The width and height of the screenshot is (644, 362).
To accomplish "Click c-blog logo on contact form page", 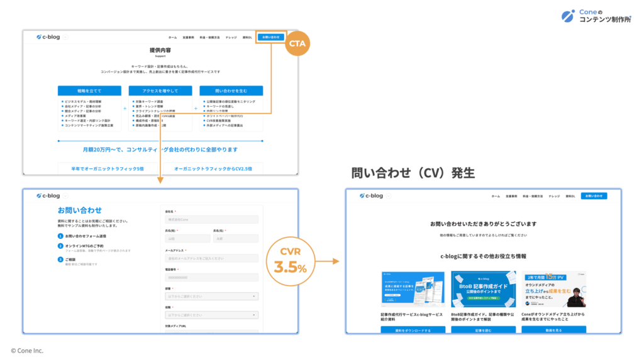I will [x=48, y=196].
